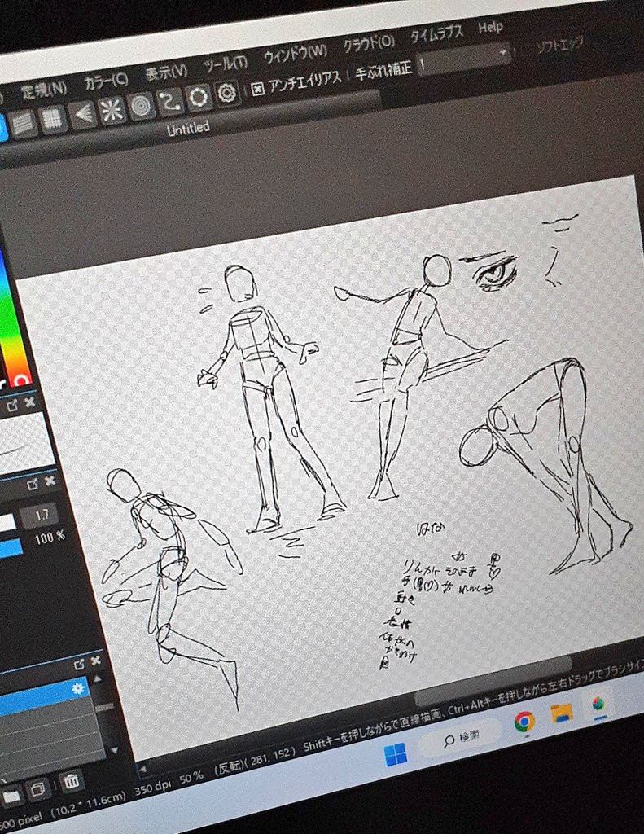The width and height of the screenshot is (644, 834).
Task: Click the canvas scroll-left arrow
Action: click(142, 769)
